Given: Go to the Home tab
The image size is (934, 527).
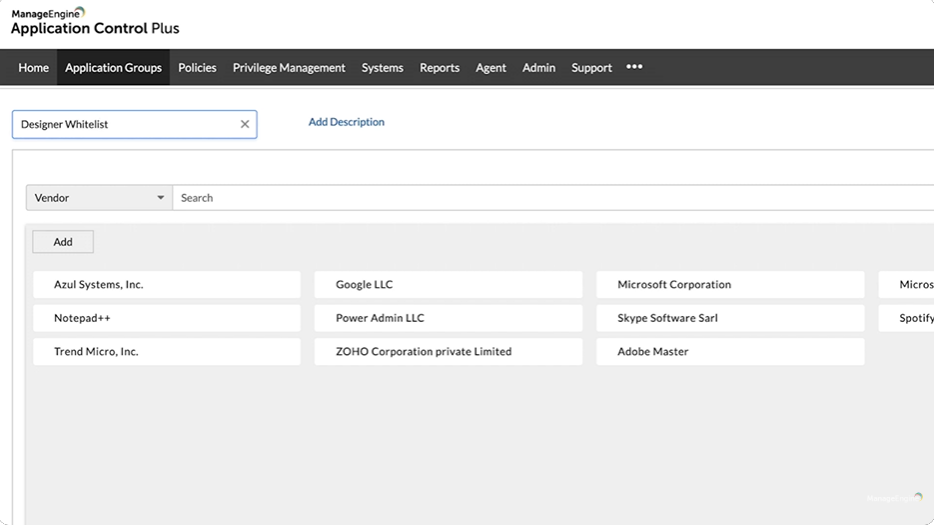Looking at the screenshot, I should [x=33, y=67].
